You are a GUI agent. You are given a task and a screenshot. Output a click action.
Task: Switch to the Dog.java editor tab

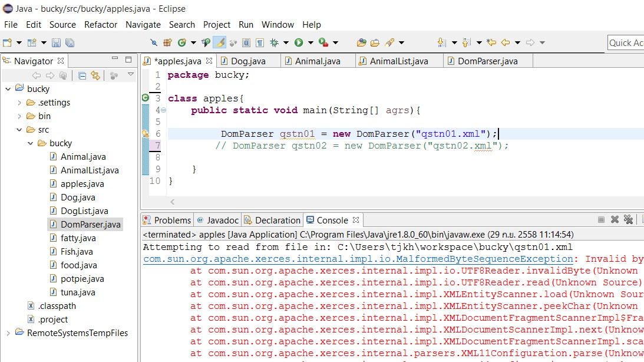pyautogui.click(x=247, y=60)
